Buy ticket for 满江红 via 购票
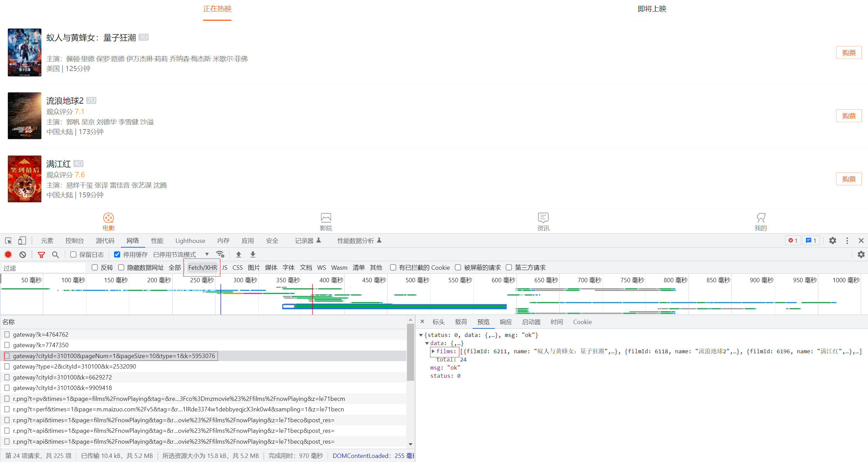 point(849,179)
